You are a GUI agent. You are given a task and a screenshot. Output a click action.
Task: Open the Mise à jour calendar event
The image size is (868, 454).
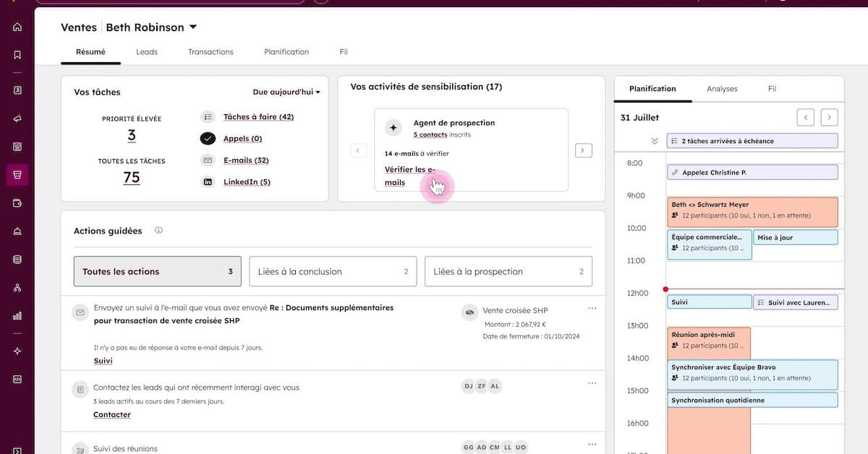pyautogui.click(x=796, y=237)
